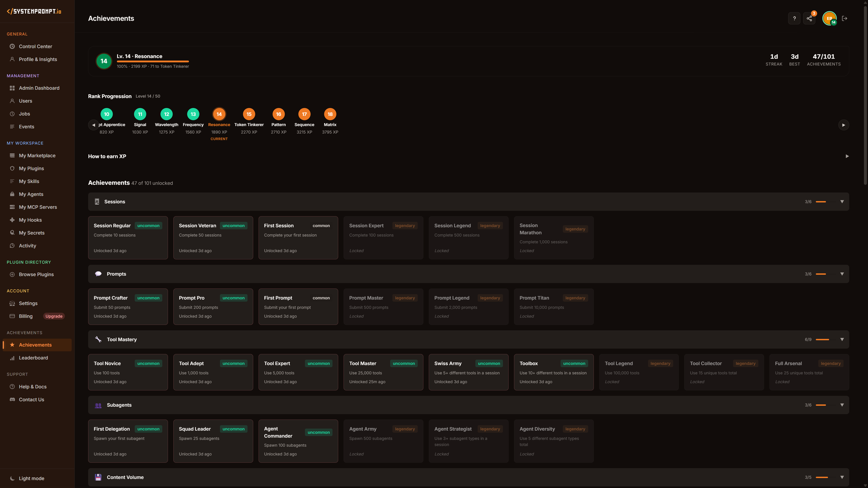Select the Admin Dashboard grid icon

click(x=12, y=88)
